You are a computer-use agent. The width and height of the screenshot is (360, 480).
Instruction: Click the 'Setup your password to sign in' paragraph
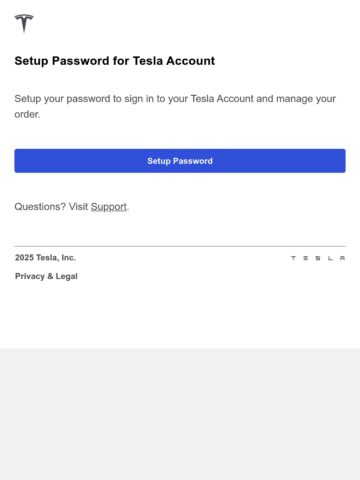click(175, 106)
